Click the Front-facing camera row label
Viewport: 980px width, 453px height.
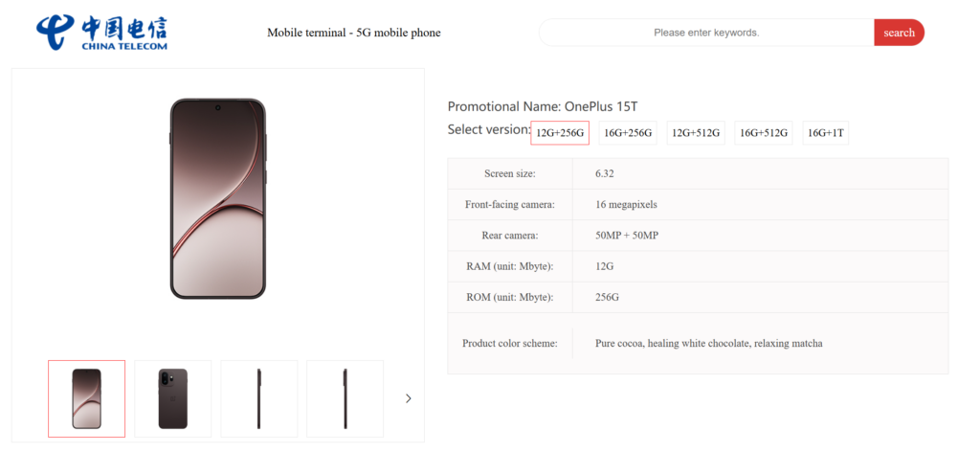510,204
